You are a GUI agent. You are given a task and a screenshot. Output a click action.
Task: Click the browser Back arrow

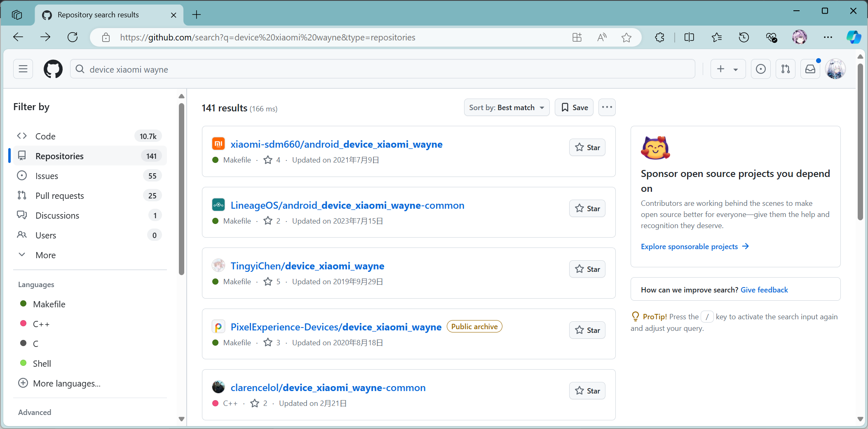18,37
